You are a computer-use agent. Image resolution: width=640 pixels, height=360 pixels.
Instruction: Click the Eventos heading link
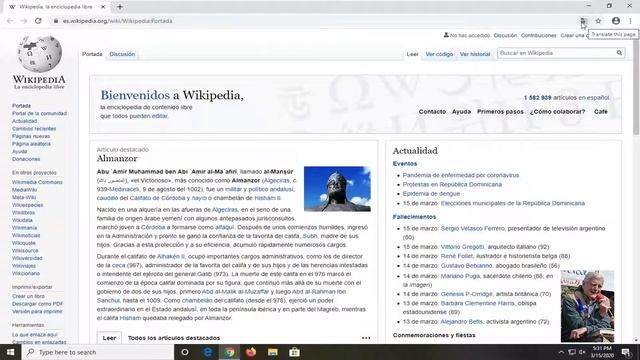click(405, 163)
